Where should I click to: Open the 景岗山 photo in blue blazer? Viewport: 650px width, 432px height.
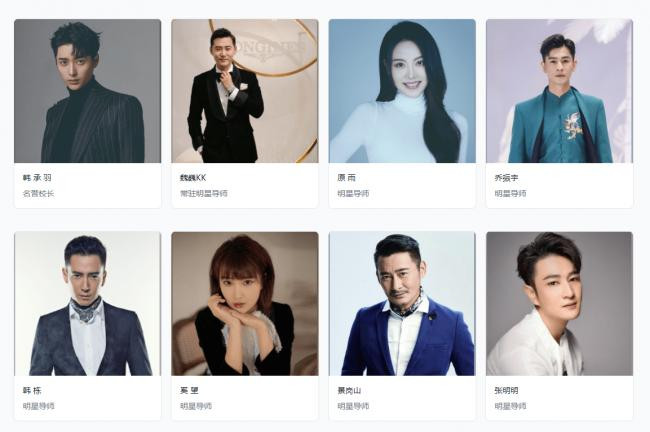pos(402,303)
